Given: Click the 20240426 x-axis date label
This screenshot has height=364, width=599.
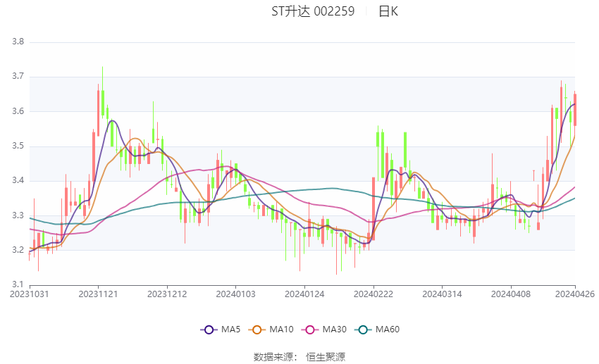Looking at the screenshot, I should [x=575, y=294].
